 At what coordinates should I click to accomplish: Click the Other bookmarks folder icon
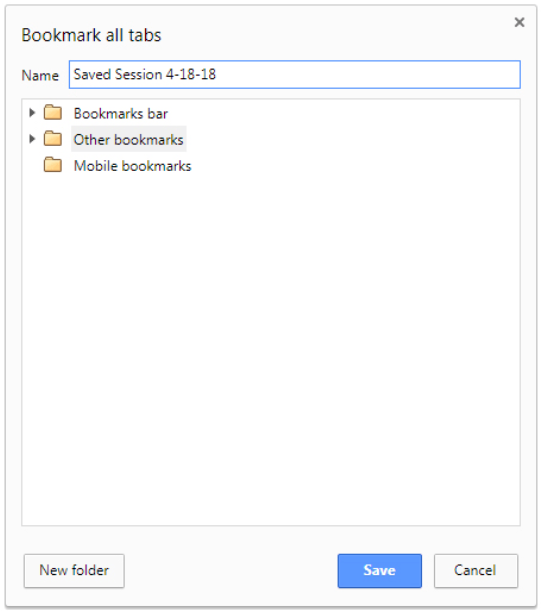53,139
